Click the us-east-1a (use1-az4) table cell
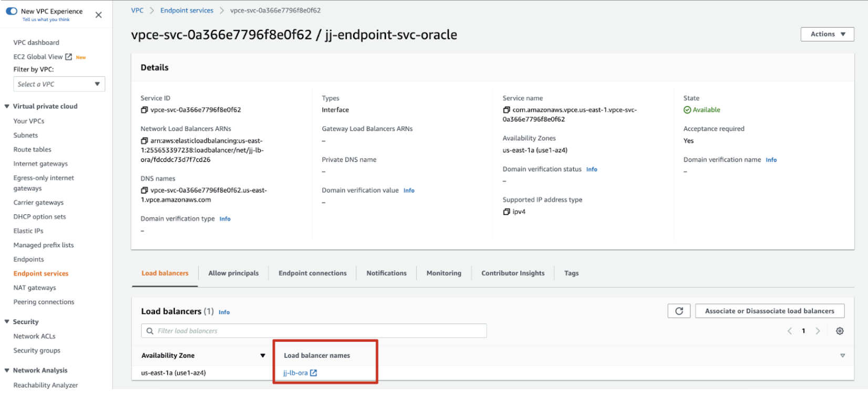 pos(173,373)
